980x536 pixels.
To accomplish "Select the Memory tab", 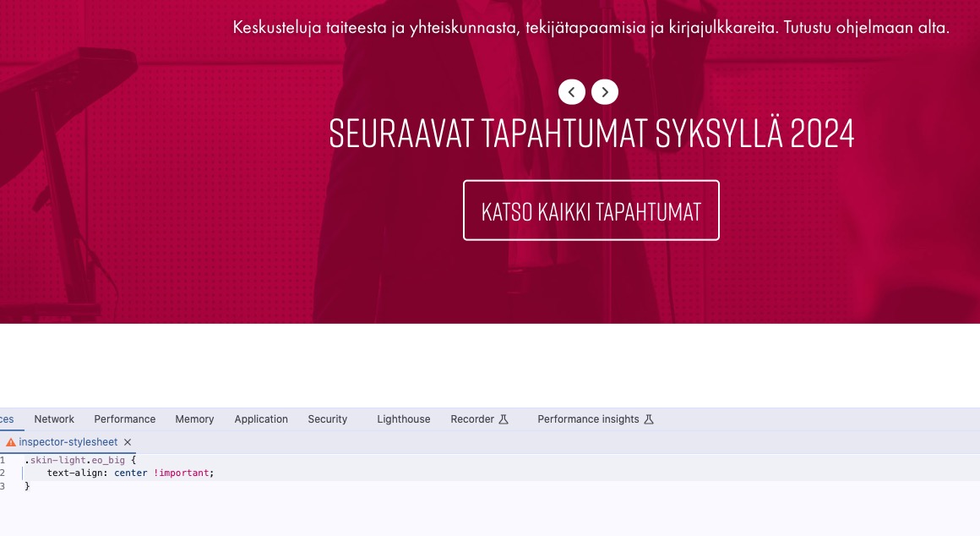I will click(x=194, y=419).
